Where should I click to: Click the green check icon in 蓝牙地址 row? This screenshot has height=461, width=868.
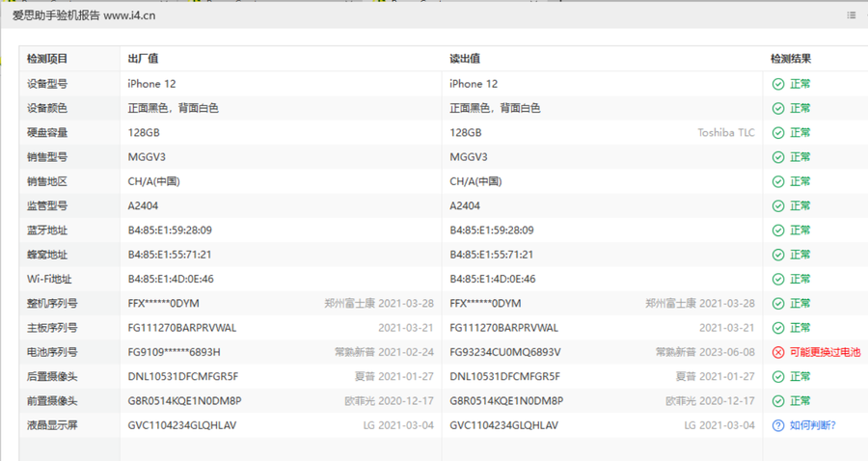(x=778, y=230)
